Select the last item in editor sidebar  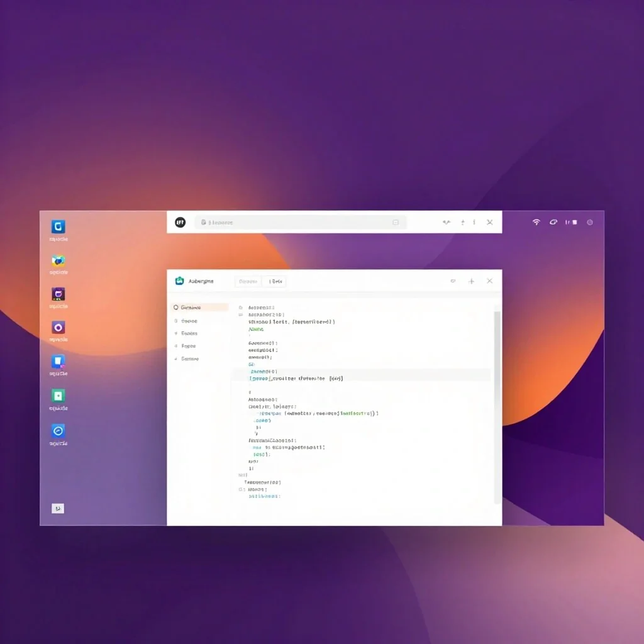189,358
